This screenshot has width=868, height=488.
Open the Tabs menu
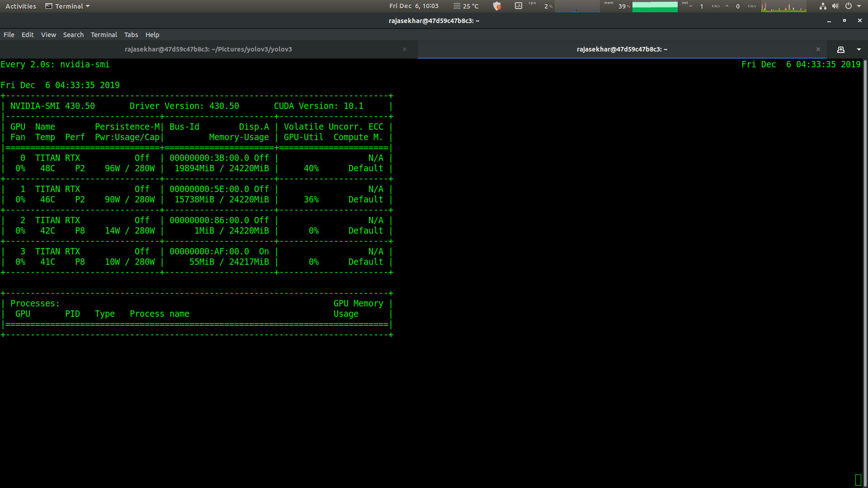131,35
